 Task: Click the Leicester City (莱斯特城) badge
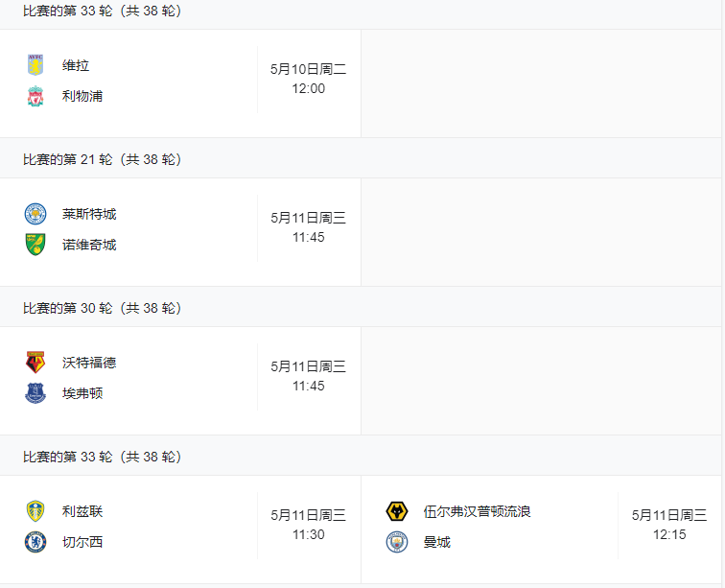point(35,214)
